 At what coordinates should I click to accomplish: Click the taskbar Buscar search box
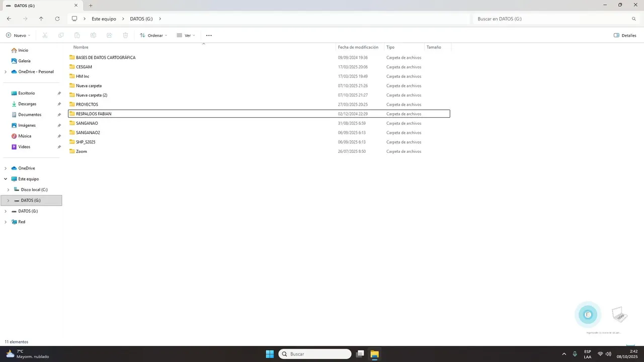pyautogui.click(x=314, y=354)
